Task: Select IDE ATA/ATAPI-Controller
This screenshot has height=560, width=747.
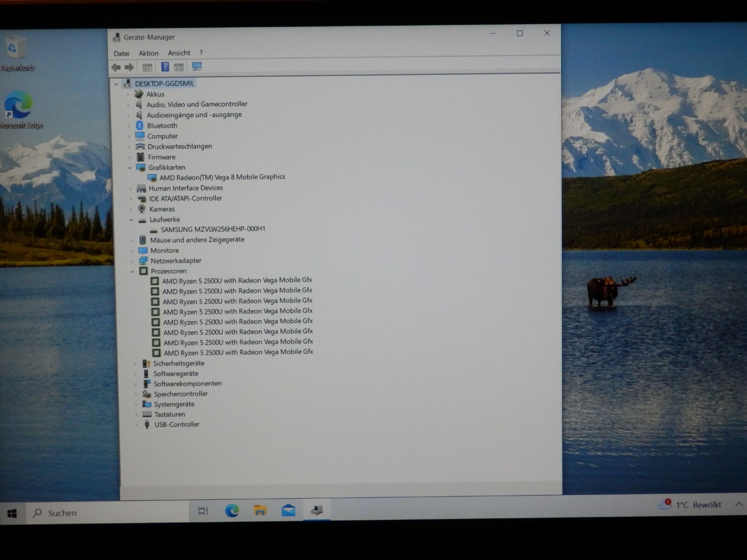Action: (x=185, y=198)
